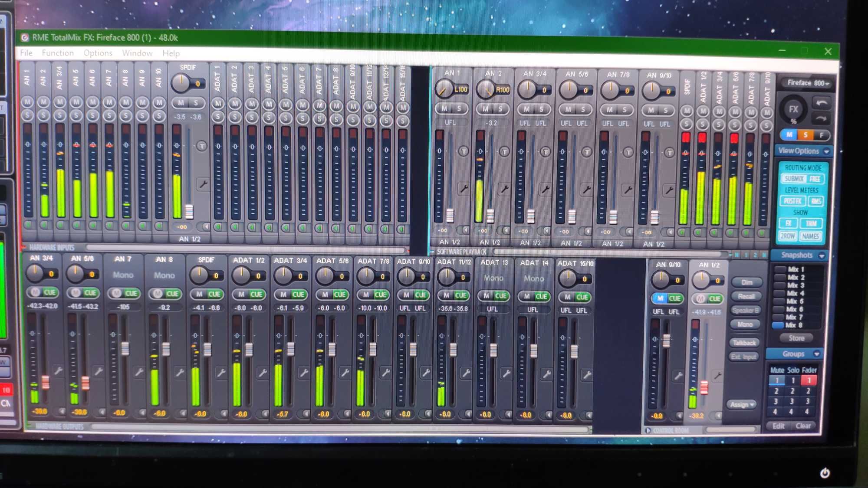Open wrench settings on AN 2 playback channel
The width and height of the screenshot is (868, 488).
(504, 189)
